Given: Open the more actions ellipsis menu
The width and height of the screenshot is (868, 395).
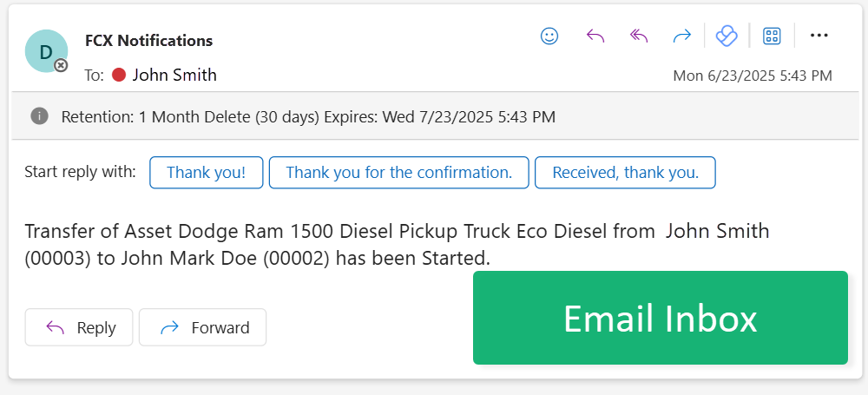Looking at the screenshot, I should coord(819,36).
